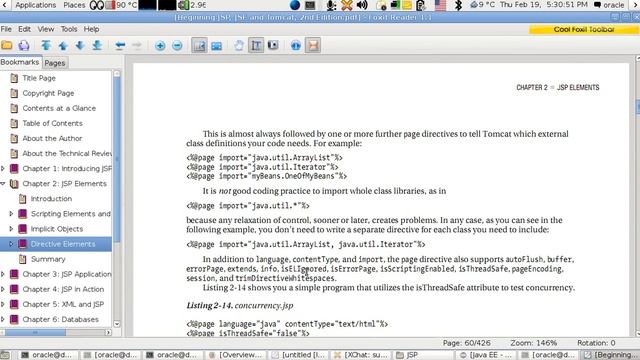Open the Help menu

pyautogui.click(x=91, y=29)
